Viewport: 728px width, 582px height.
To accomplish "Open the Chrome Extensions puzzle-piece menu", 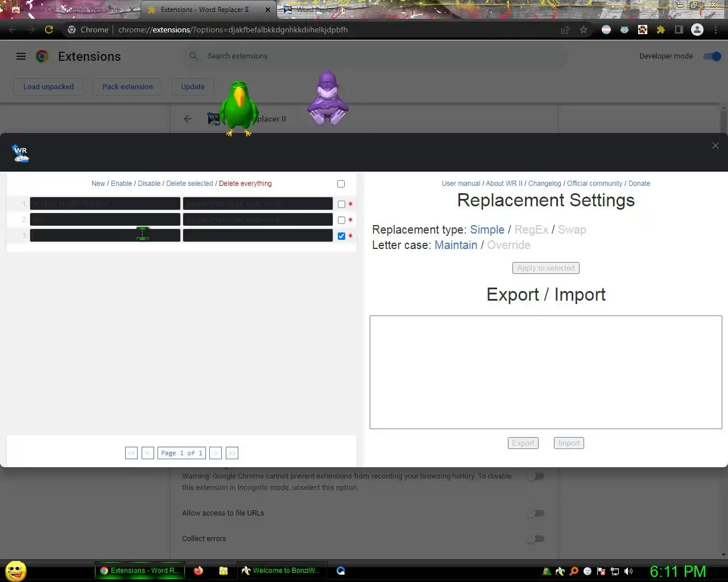I will 660,30.
